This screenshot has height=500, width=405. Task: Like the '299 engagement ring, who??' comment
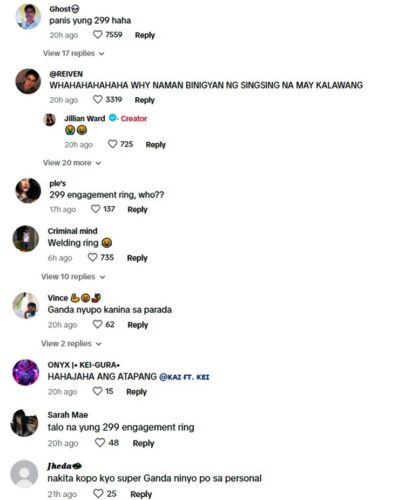point(95,209)
